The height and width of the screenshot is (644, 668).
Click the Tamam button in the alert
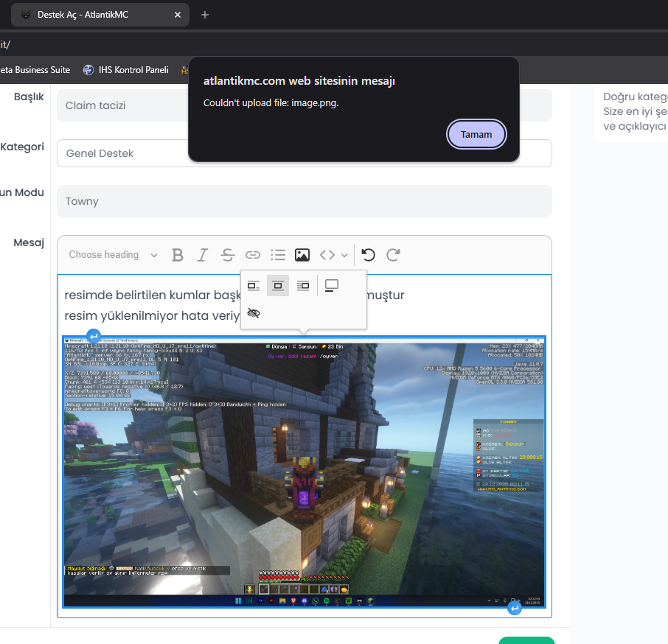pos(476,135)
